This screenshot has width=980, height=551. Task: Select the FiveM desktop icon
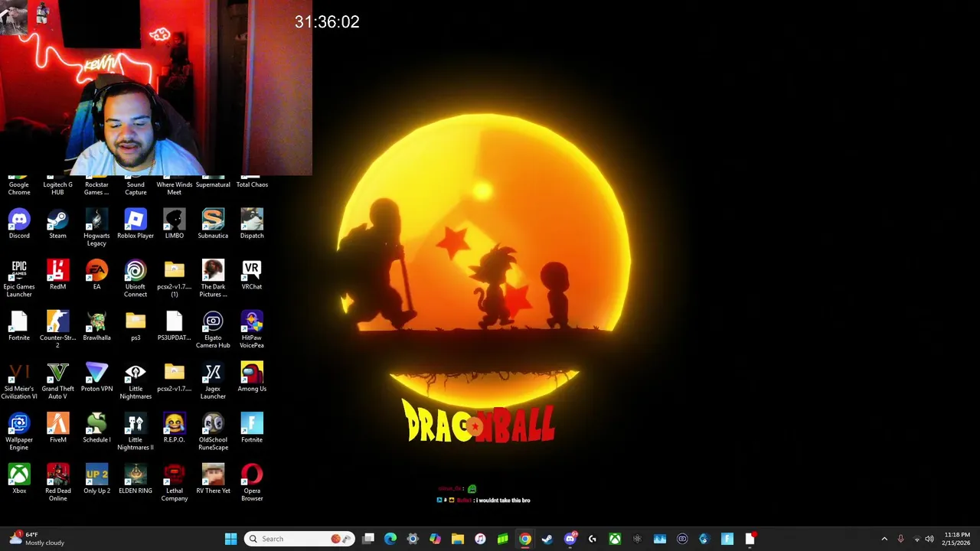tap(57, 428)
